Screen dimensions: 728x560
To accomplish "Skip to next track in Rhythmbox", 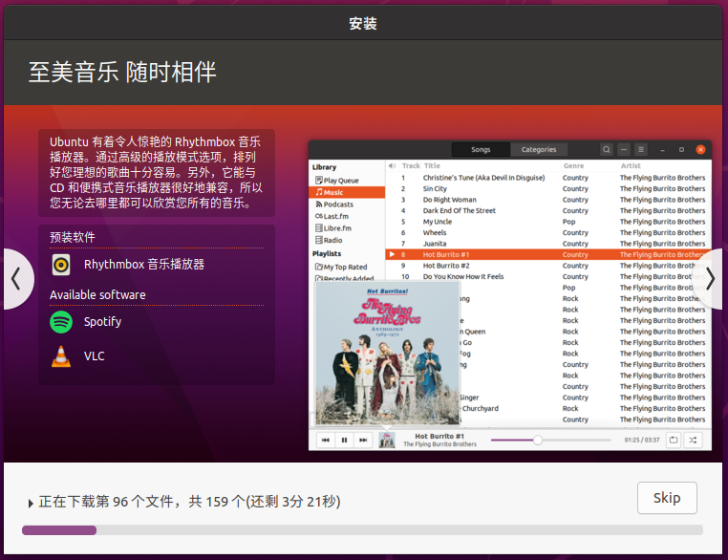I will coord(363,440).
